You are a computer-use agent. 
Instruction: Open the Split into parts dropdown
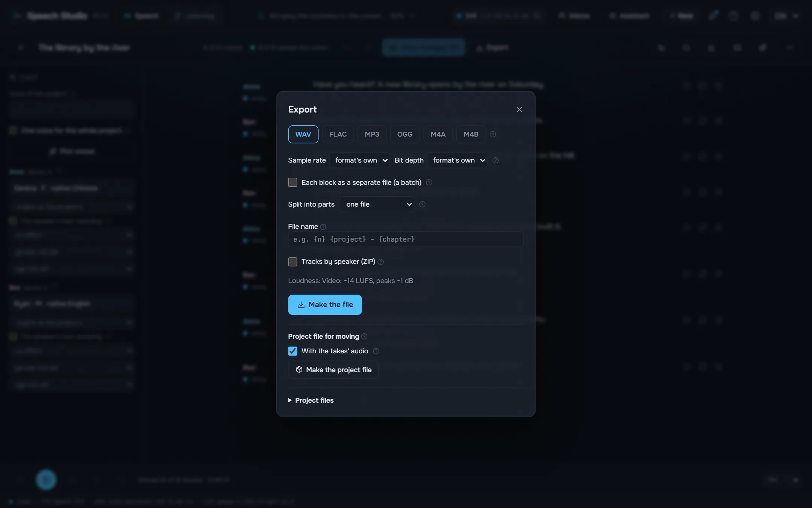[377, 204]
